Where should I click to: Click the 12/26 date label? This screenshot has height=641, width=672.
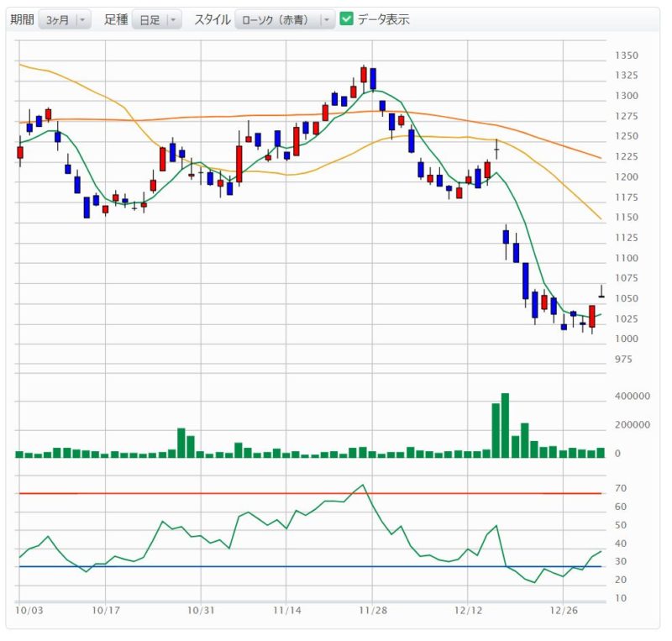(x=564, y=610)
